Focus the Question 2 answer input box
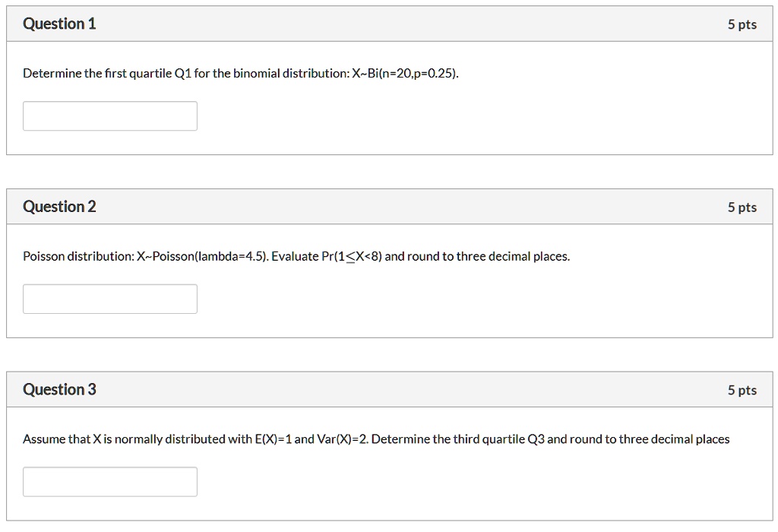This screenshot has height=532, width=778. (110, 299)
